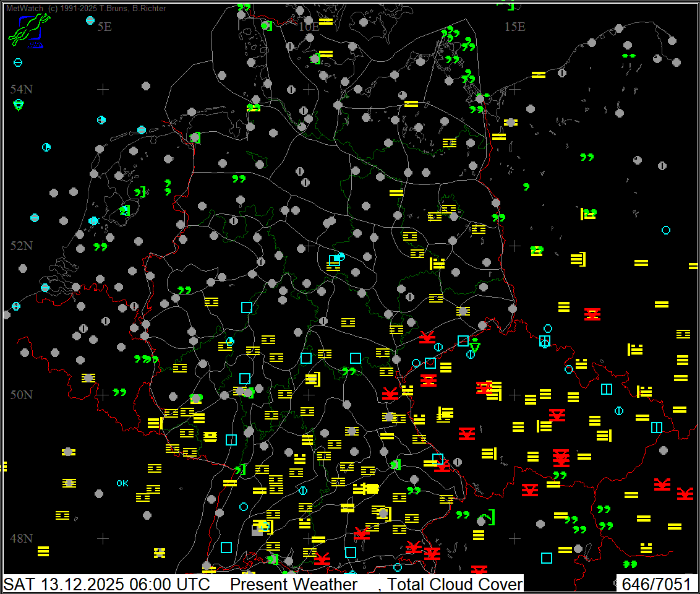Click the 48N latitude label
700x594 pixels.
coord(22,538)
